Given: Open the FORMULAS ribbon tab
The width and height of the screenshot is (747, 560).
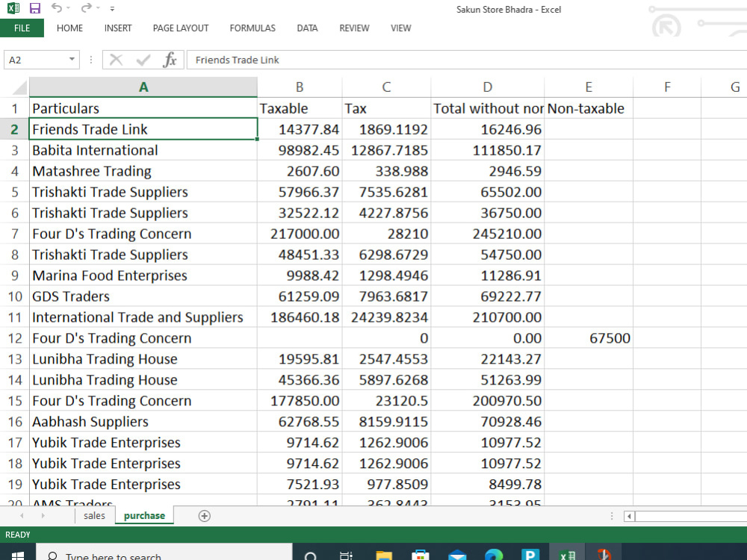Looking at the screenshot, I should [252, 28].
